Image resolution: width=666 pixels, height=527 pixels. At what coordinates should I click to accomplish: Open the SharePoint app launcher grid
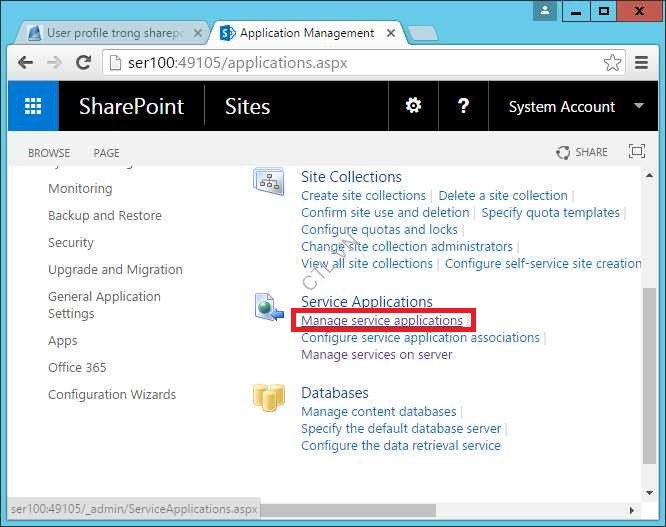click(x=33, y=106)
